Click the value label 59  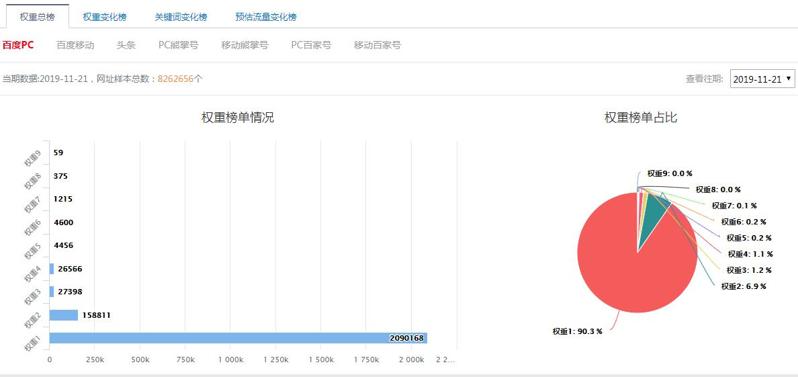[x=58, y=153]
